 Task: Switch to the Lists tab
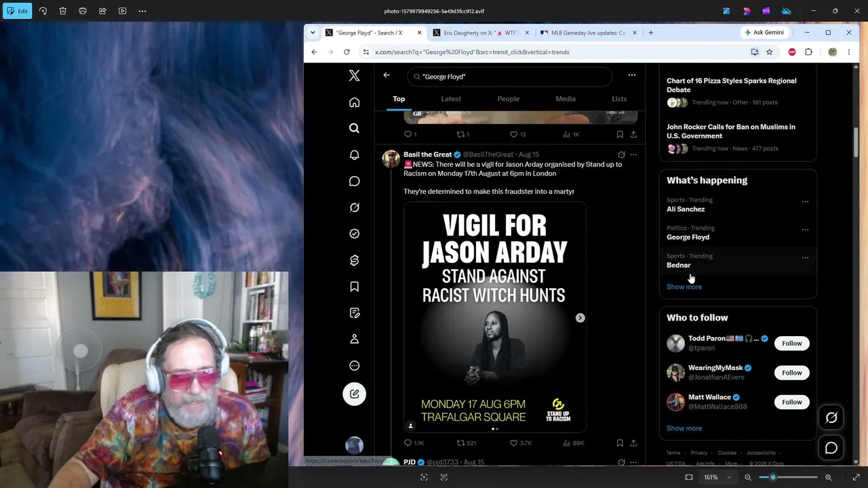[619, 99]
